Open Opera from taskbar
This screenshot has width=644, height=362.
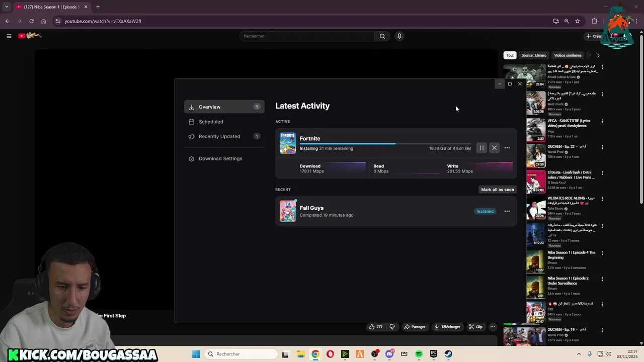coord(330,354)
